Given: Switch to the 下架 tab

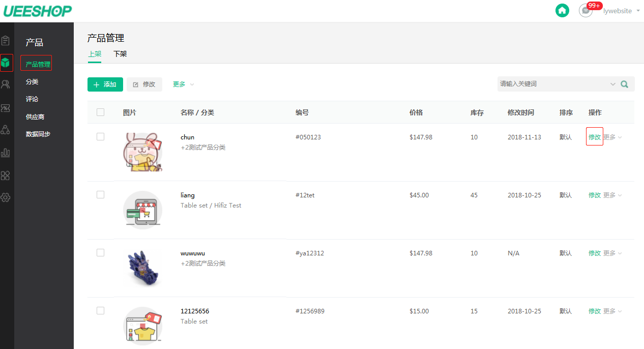Looking at the screenshot, I should 120,54.
